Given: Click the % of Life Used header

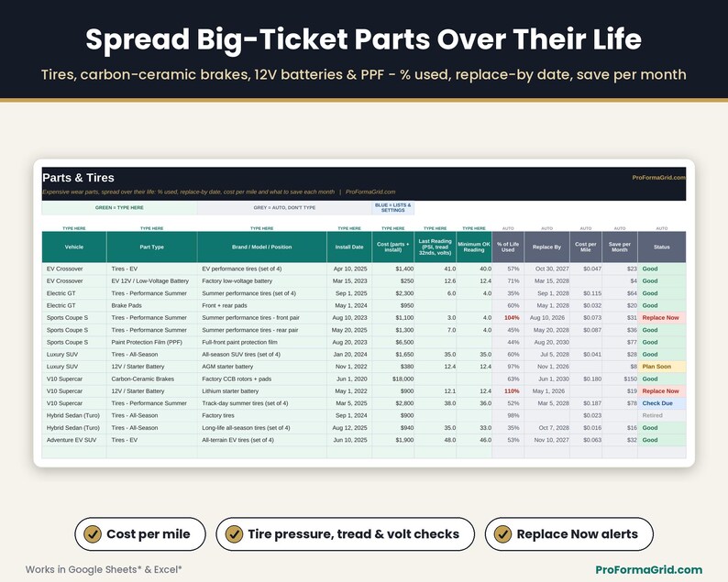Looking at the screenshot, I should pyautogui.click(x=508, y=247).
